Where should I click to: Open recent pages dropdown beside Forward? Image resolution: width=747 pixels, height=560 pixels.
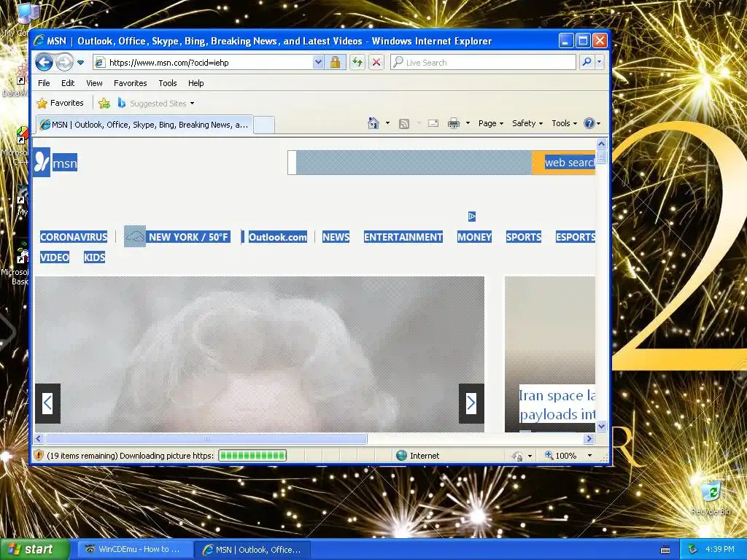tap(80, 63)
